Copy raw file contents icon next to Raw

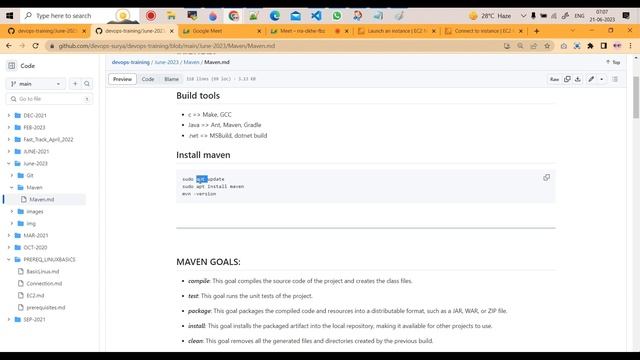(567, 79)
